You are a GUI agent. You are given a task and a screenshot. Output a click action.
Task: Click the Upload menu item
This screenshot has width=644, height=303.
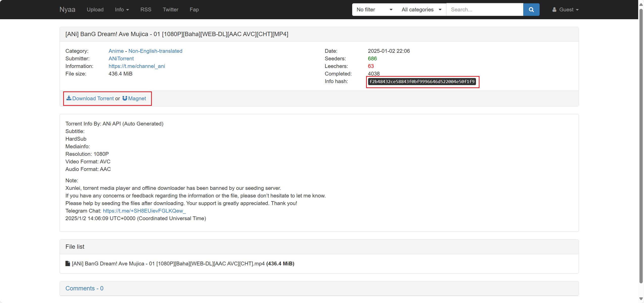click(95, 9)
